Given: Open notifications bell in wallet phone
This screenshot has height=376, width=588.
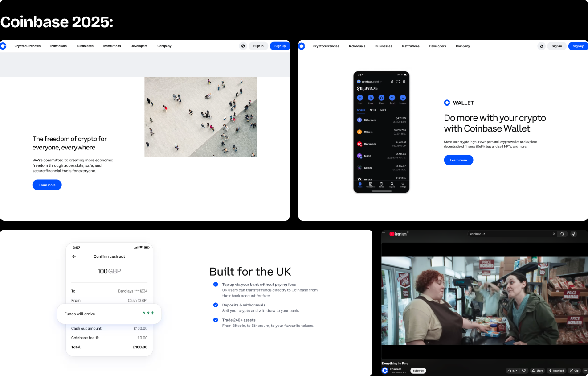Looking at the screenshot, I should point(404,82).
